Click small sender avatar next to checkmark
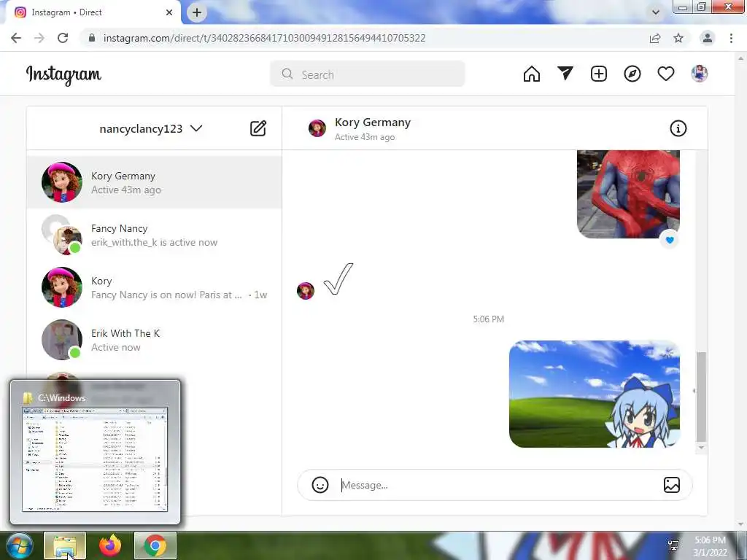Screen dimensions: 747x560 click(x=306, y=290)
